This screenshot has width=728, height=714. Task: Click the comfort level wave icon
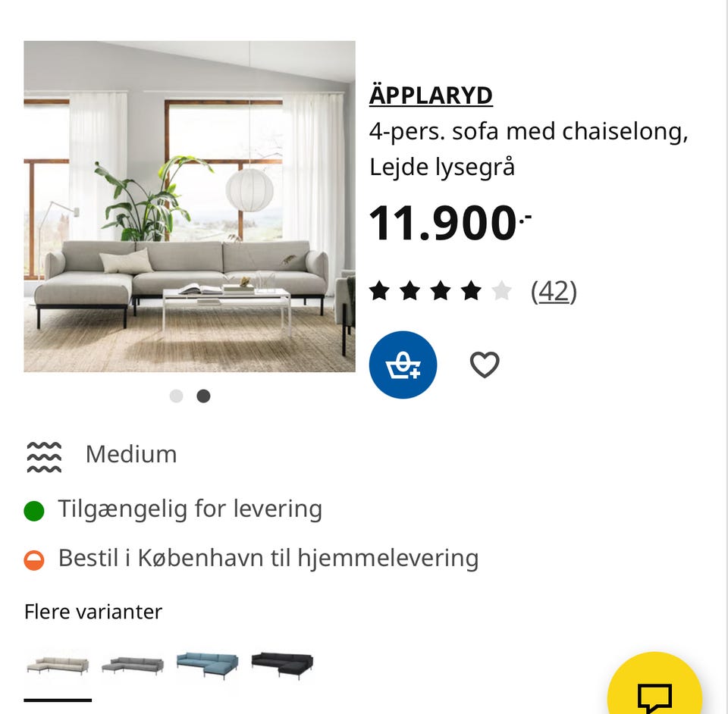point(43,453)
